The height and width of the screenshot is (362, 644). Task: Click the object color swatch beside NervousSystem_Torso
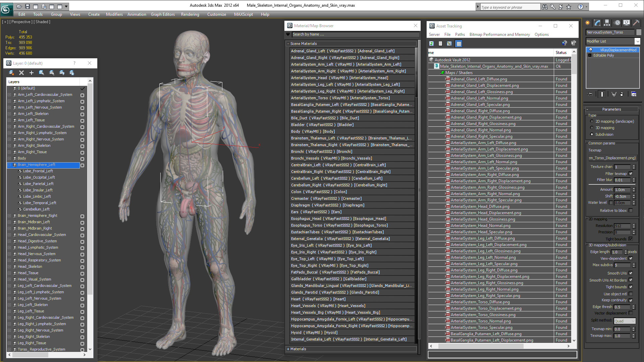(x=639, y=32)
